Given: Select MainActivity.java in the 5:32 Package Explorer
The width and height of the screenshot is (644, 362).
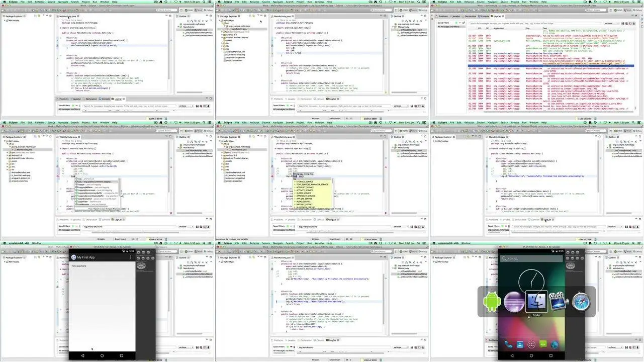Looking at the screenshot, I should [x=239, y=29].
